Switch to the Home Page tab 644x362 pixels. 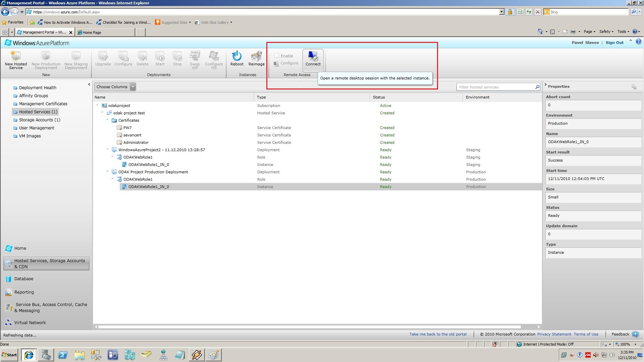(x=105, y=32)
